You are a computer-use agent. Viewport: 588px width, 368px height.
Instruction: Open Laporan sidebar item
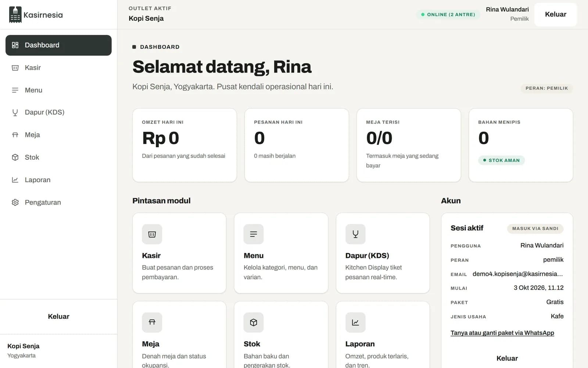coord(58,180)
